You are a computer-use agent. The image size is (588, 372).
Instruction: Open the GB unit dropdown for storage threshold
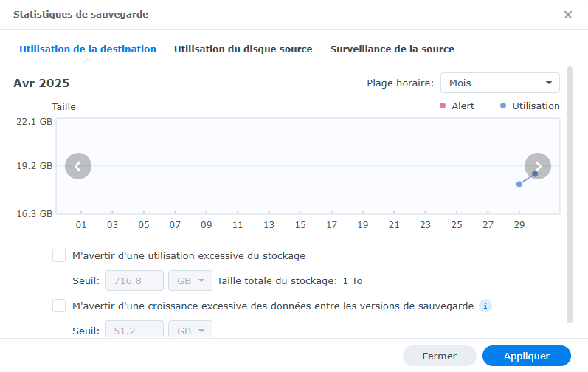coord(190,280)
